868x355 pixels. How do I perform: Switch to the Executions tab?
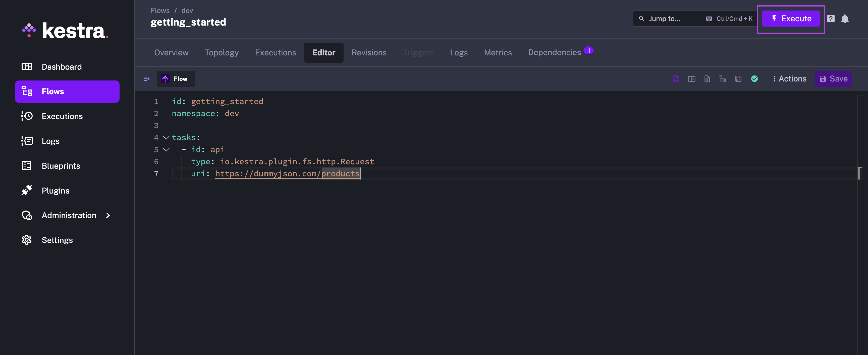(x=275, y=52)
